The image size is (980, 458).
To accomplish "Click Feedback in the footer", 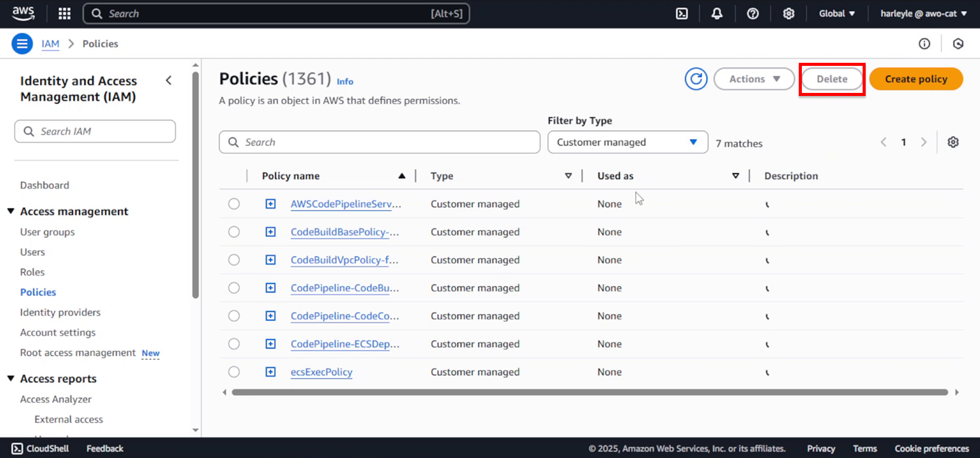I will point(105,449).
